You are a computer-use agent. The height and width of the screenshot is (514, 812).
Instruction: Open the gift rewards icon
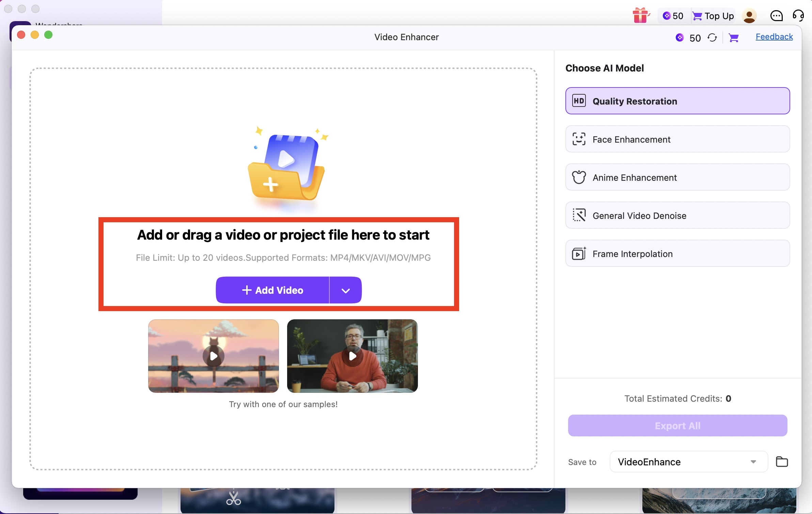[x=641, y=16]
